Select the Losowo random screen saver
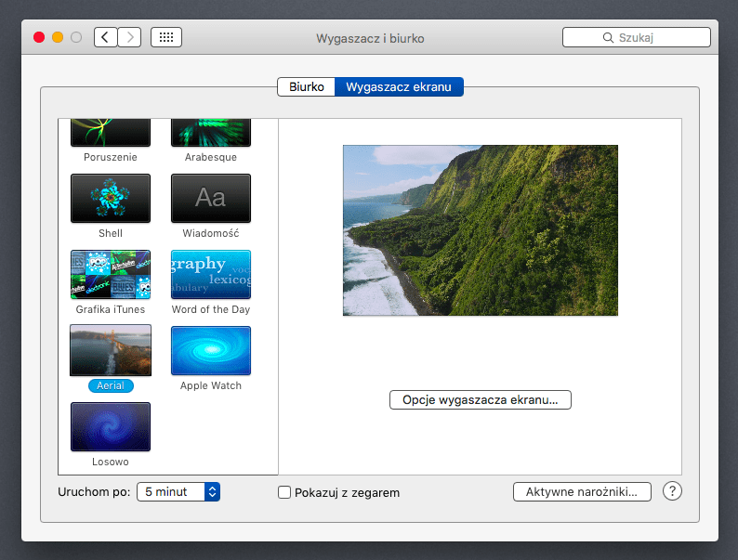This screenshot has height=560, width=738. (x=110, y=427)
